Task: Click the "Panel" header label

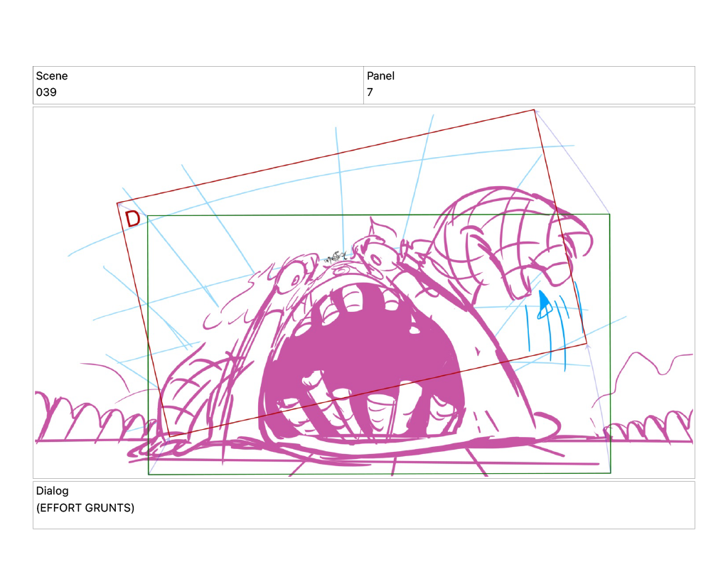Action: (x=380, y=76)
